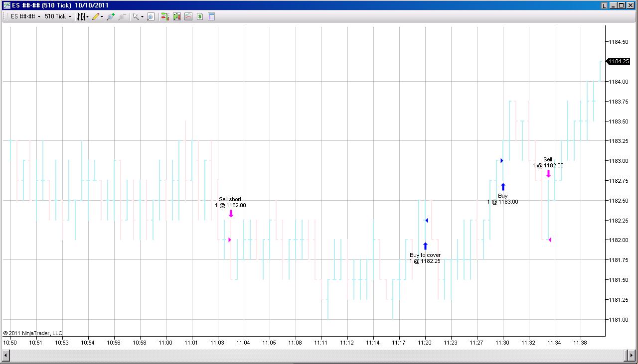Zoom in on the chart
The image size is (638, 364).
110,16
